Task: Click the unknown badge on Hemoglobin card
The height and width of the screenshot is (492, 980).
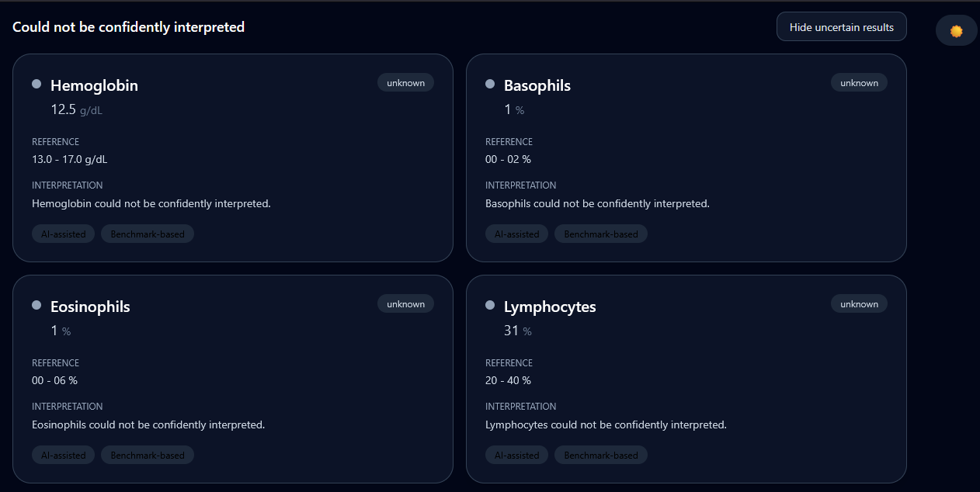Action: coord(405,83)
